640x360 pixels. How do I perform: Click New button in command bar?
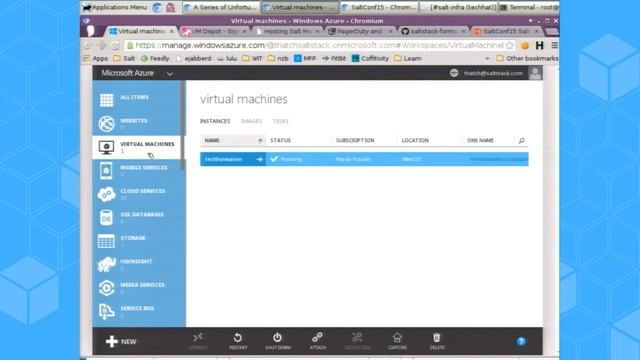[121, 342]
